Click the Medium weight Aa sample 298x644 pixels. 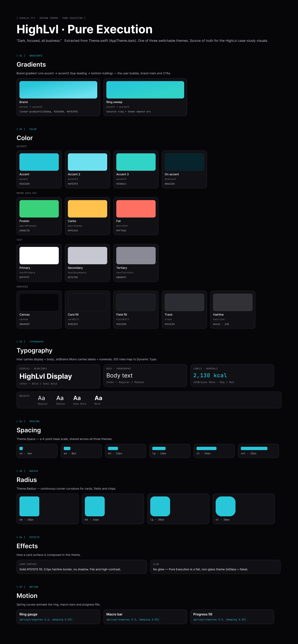coord(60,398)
